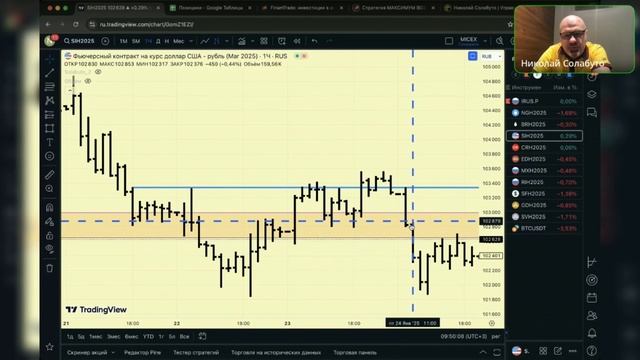Open community people icon in right sidebar
Screen dimensions: 640x360
point(592,316)
